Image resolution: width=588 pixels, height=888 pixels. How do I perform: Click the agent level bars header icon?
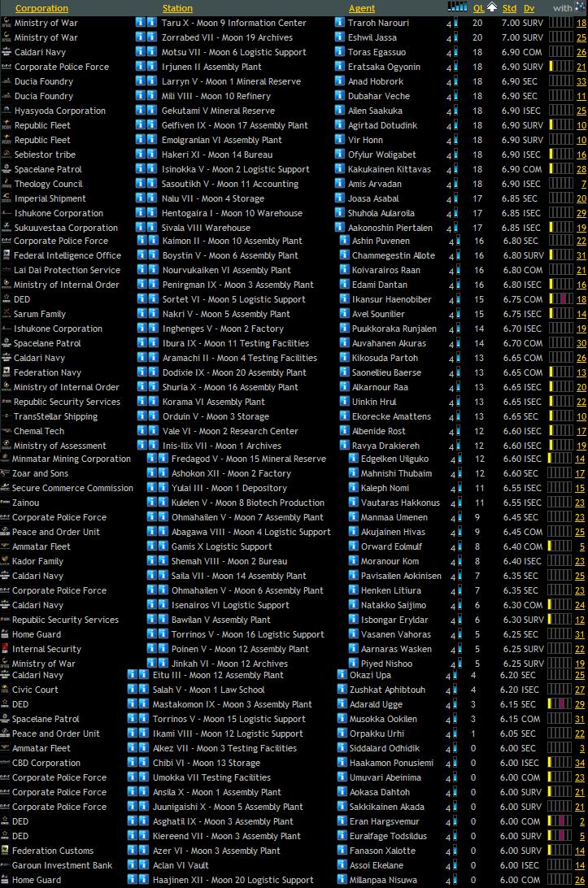pyautogui.click(x=457, y=7)
